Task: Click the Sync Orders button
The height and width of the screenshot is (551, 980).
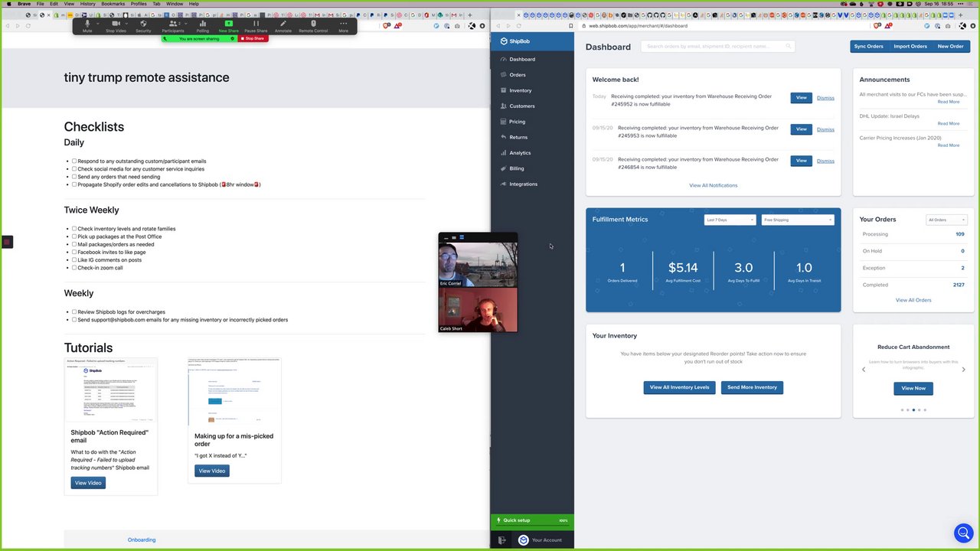Action: (868, 46)
